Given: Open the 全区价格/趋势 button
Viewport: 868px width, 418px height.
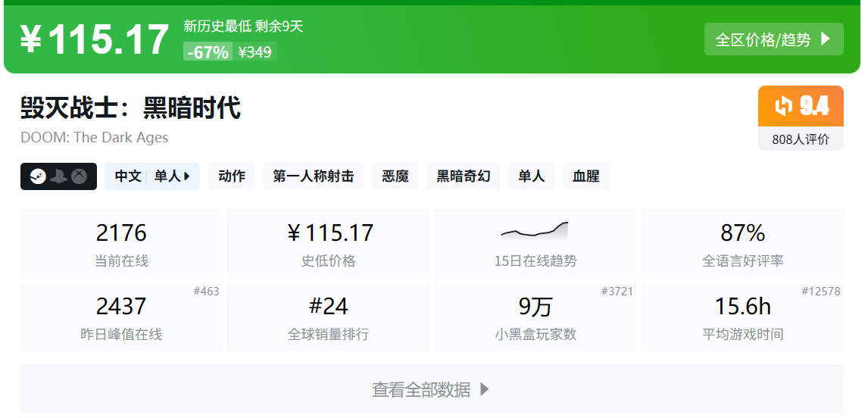Looking at the screenshot, I should [773, 39].
